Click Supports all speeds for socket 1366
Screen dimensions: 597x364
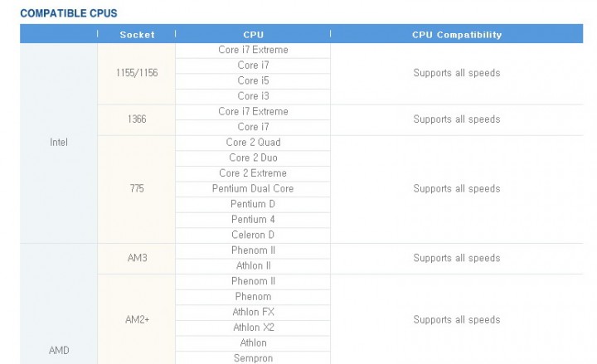(x=456, y=119)
